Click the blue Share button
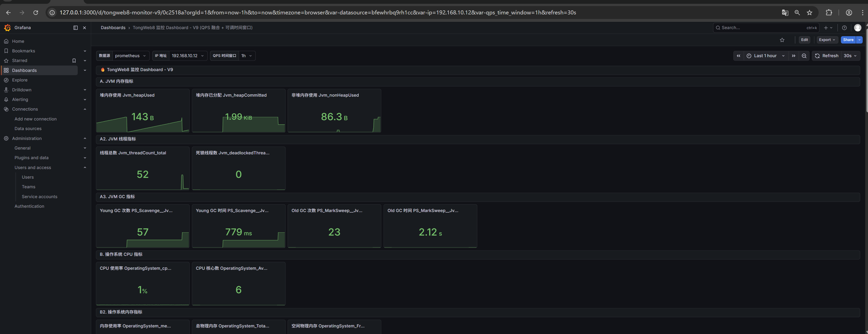This screenshot has height=334, width=868. click(848, 40)
